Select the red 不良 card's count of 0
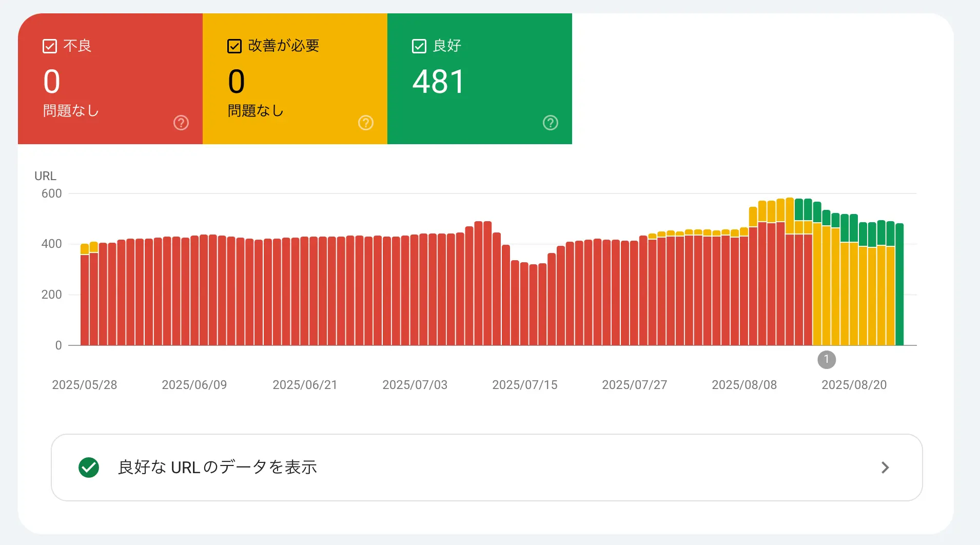This screenshot has width=980, height=545. click(x=52, y=82)
